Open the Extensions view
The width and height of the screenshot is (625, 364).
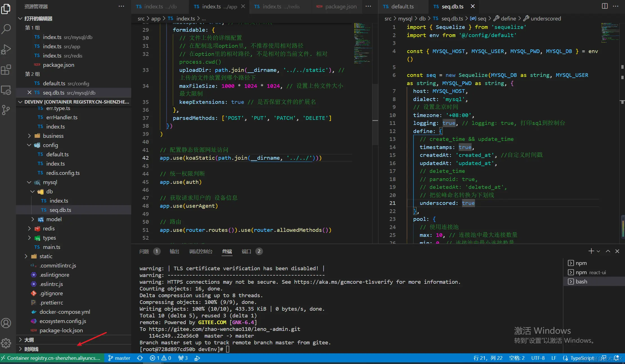click(6, 70)
